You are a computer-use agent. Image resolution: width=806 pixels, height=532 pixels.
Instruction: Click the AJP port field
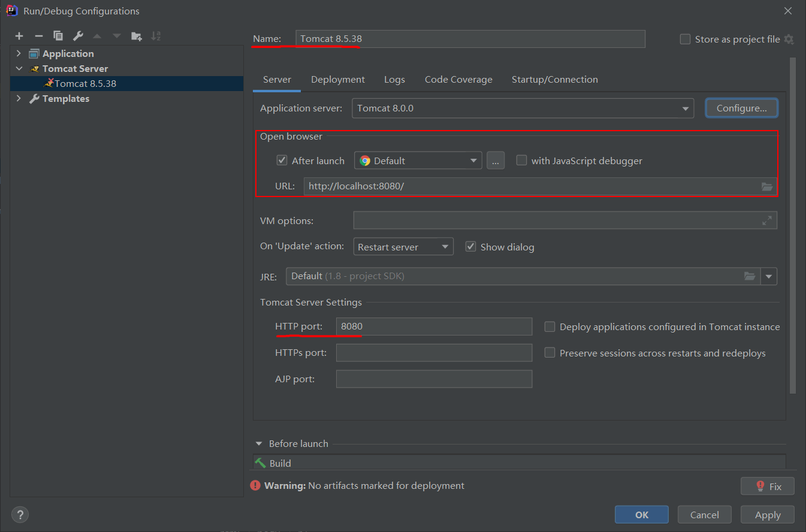point(434,379)
